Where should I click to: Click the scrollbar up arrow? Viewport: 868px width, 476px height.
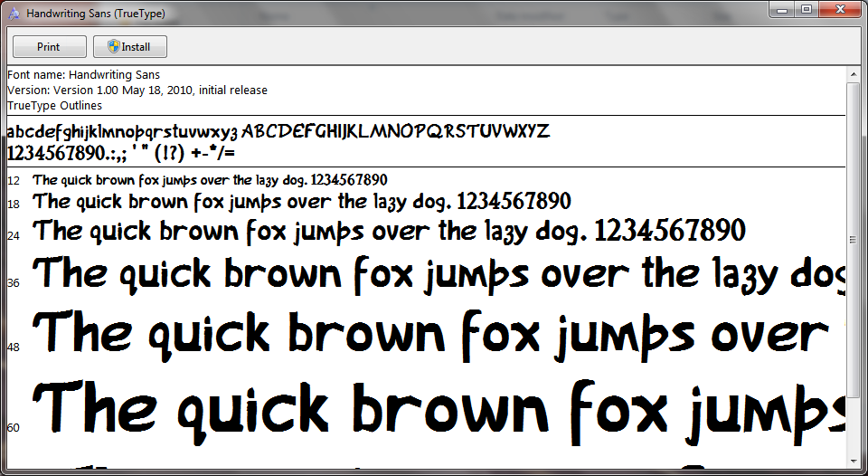(853, 73)
